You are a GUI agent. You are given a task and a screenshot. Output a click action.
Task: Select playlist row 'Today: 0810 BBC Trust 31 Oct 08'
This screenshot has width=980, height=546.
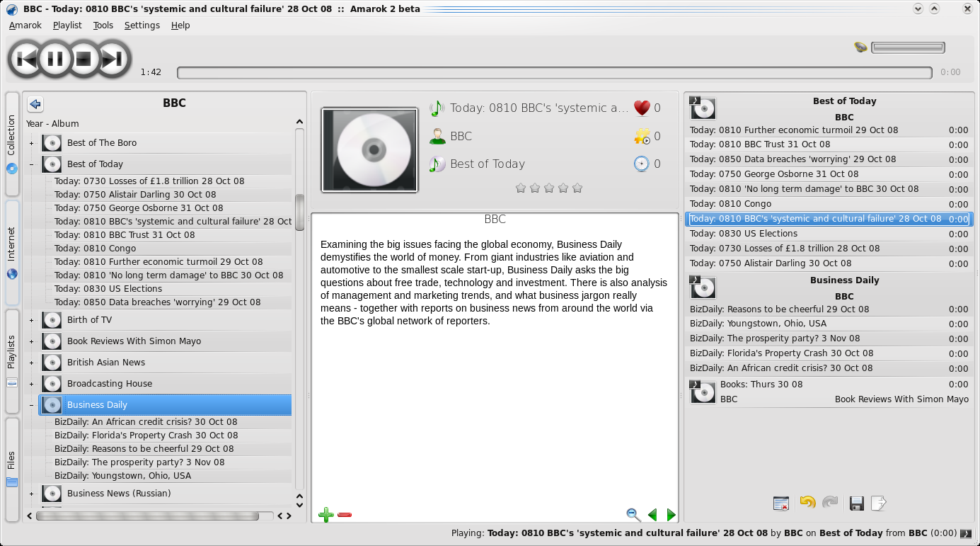829,144
